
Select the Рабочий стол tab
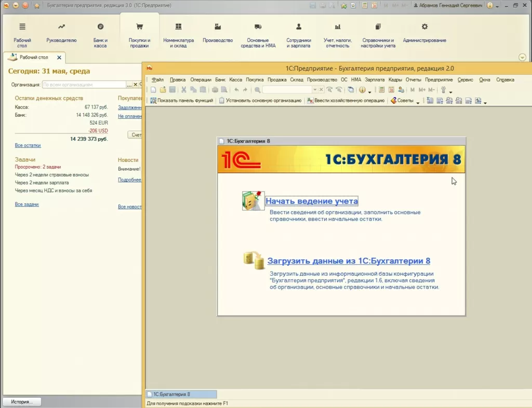(34, 57)
